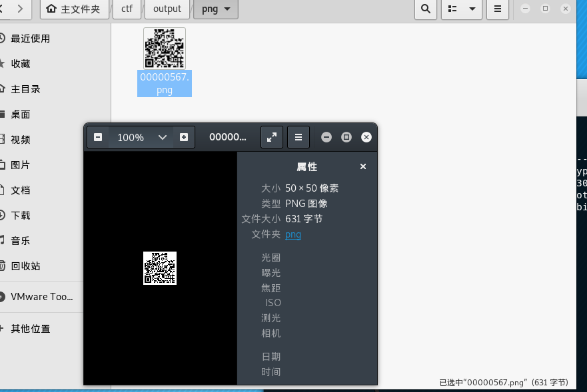
Task: Open the png path bar dropdown
Action: point(227,9)
